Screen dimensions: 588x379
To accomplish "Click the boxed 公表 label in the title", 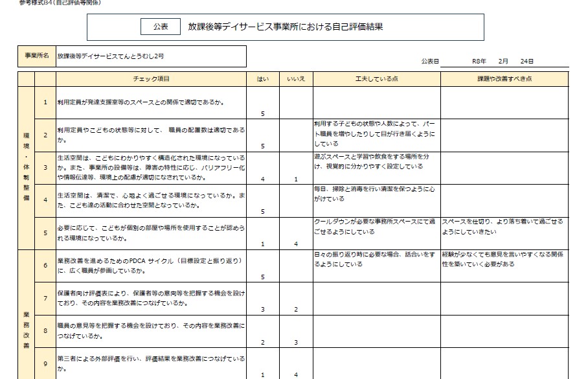I will pos(161,27).
